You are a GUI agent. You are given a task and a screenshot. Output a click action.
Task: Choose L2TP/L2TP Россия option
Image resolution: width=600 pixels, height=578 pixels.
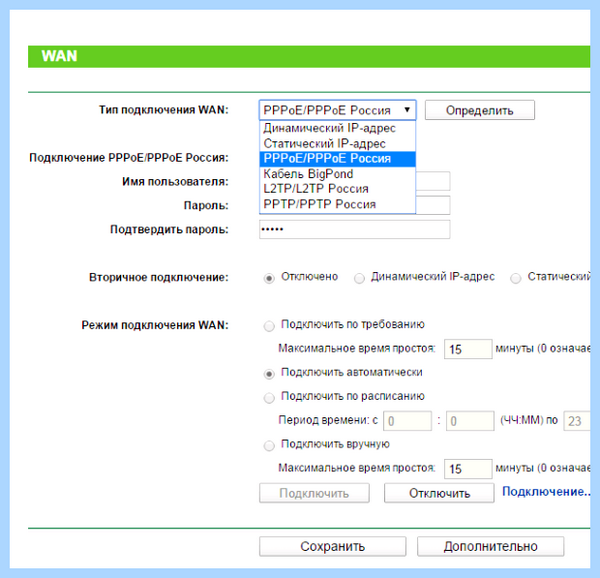click(337, 189)
